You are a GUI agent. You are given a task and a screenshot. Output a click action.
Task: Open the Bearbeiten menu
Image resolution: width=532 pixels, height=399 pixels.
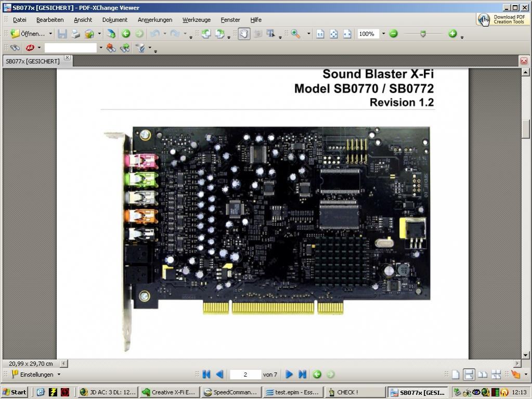click(50, 20)
